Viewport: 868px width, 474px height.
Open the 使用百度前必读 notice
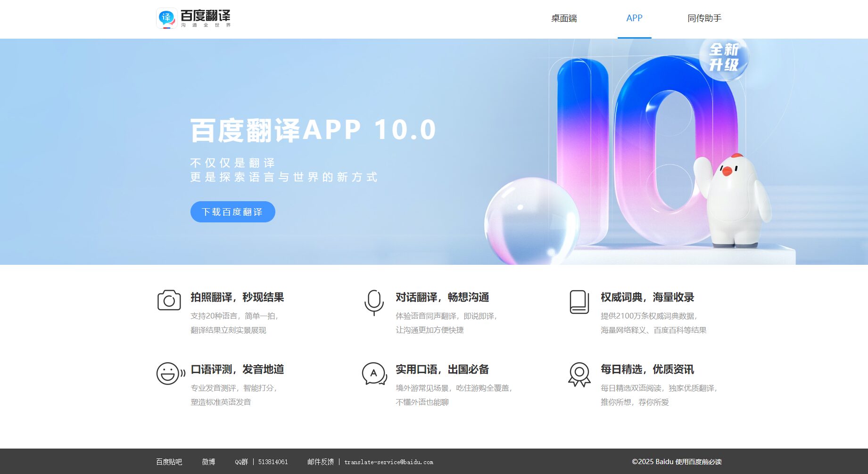click(699, 462)
